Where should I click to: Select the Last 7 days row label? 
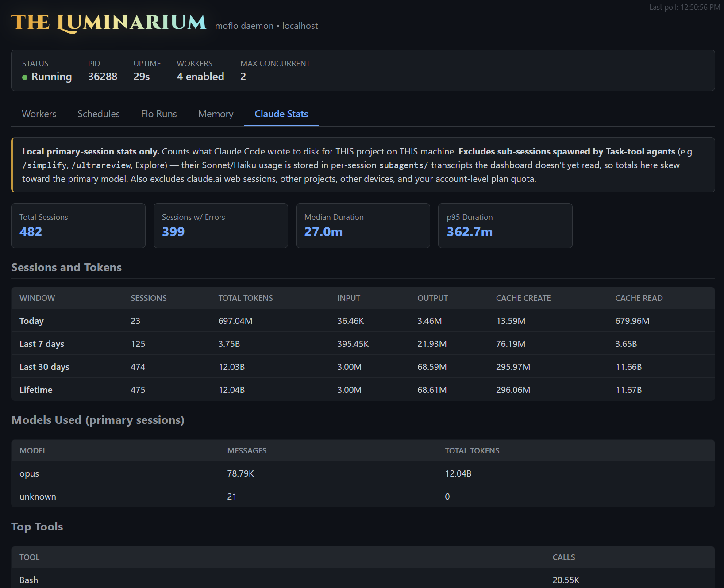pos(42,344)
